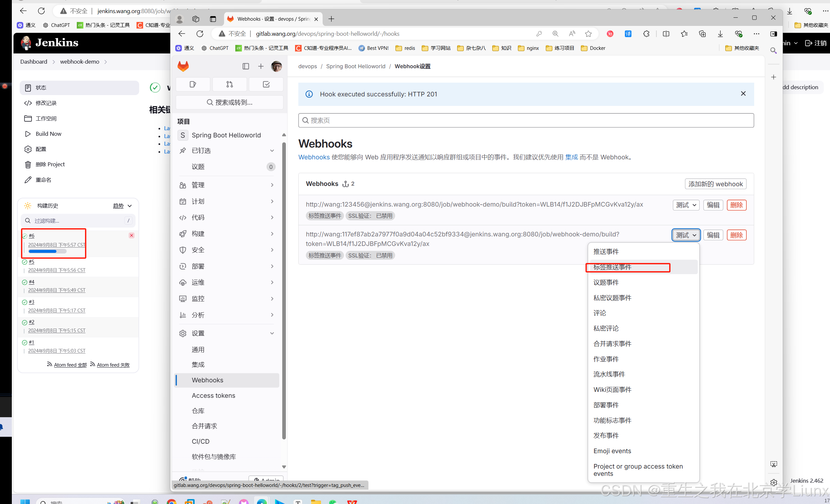Viewport: 830px width, 504px height.
Task: Click the red delete icon on build #6
Action: [132, 235]
